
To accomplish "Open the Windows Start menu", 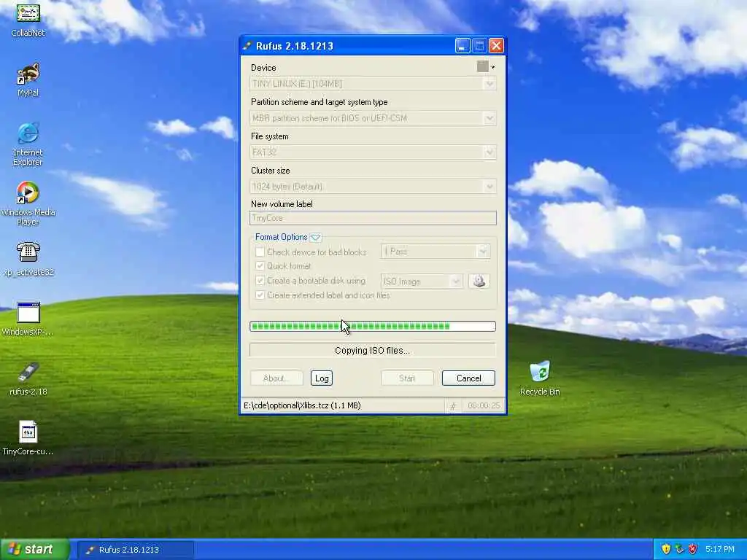I will (34, 549).
